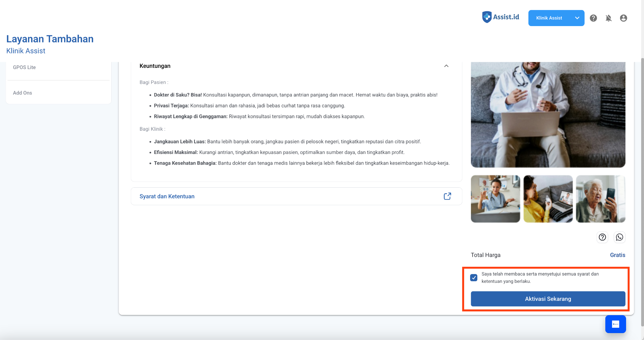The width and height of the screenshot is (644, 340).
Task: Click external link icon on Syarat dan Ketentuan
Action: click(x=447, y=196)
